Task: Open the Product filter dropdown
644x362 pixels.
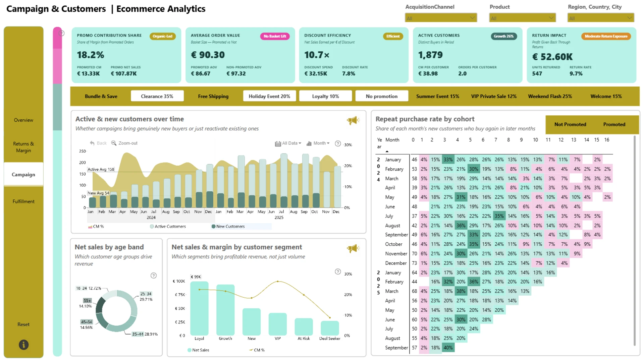Action: [522, 18]
